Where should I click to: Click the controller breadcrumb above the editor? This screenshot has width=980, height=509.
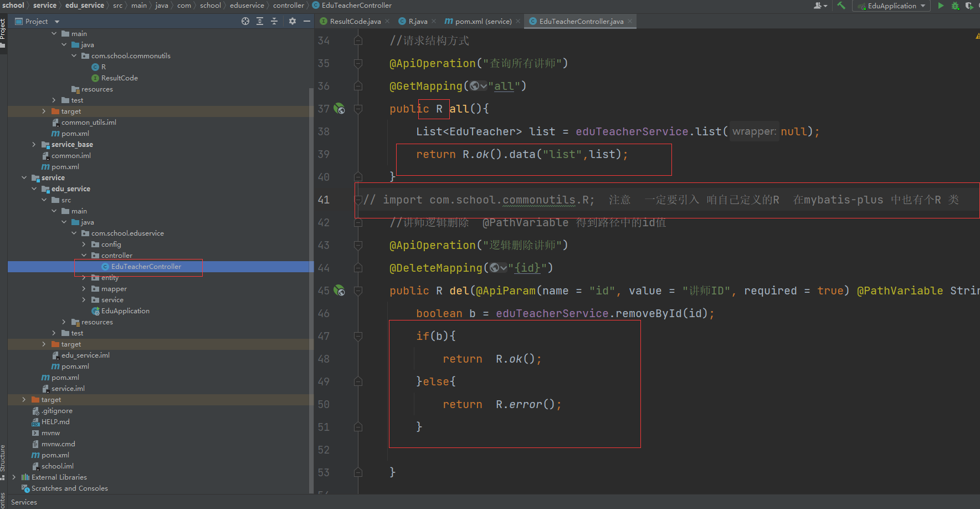(x=289, y=5)
